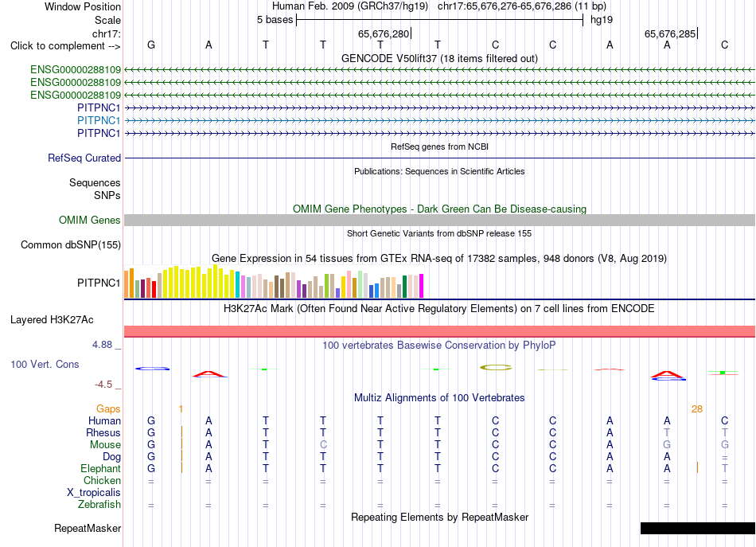This screenshot has height=547, width=756.
Task: Click the dark green bar in the GTEx chart
Action: [404, 287]
